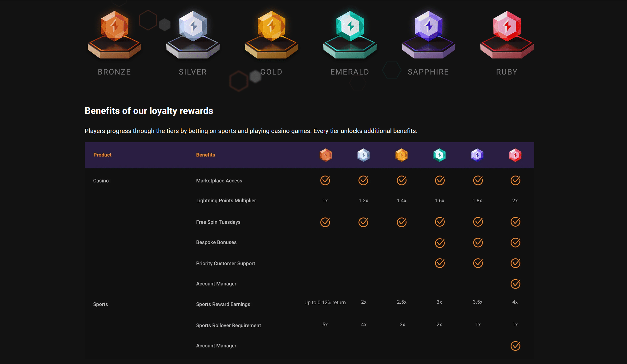The image size is (627, 364).
Task: Click the 2x multiplier value under Ruby
Action: coord(515,200)
